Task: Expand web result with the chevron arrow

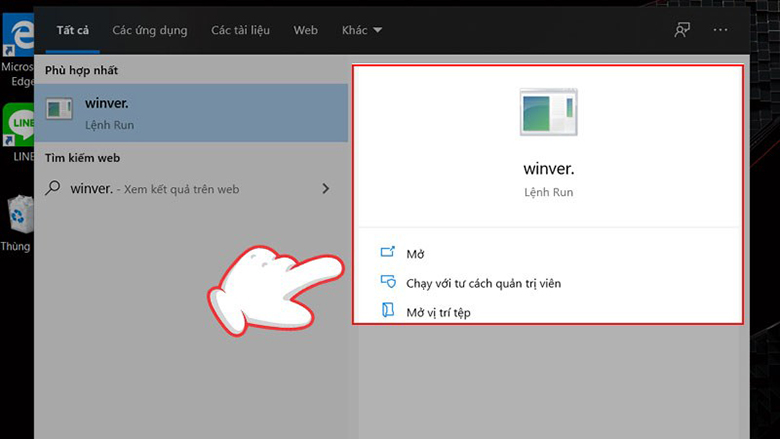Action: [325, 188]
